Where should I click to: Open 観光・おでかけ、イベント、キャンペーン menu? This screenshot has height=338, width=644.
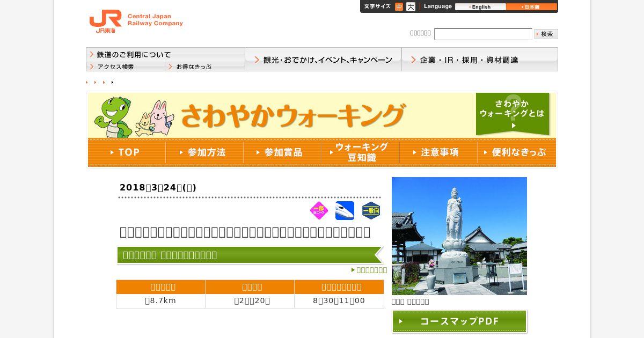click(323, 60)
